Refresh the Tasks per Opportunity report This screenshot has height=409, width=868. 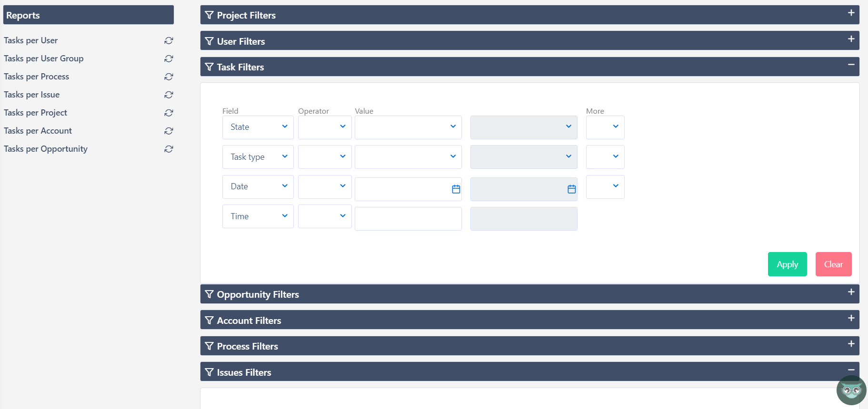(x=169, y=149)
